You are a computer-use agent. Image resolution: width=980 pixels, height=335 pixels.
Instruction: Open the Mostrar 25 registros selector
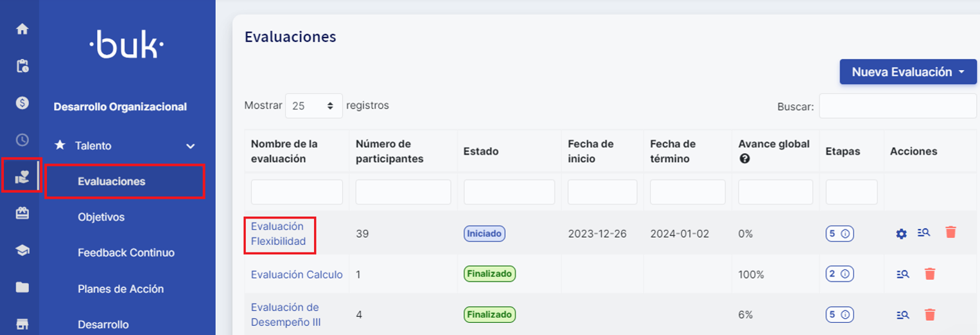tap(313, 106)
